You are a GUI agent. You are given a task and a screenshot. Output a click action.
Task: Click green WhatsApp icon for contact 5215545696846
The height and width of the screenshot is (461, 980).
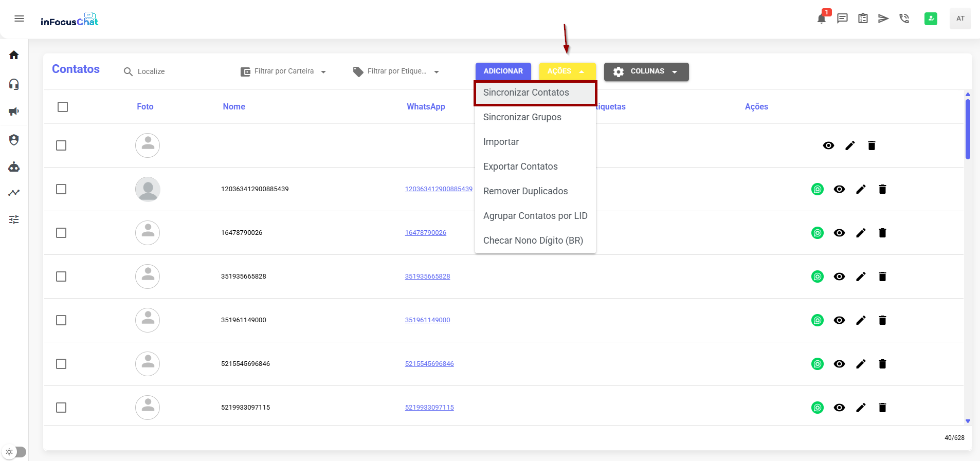pos(817,364)
